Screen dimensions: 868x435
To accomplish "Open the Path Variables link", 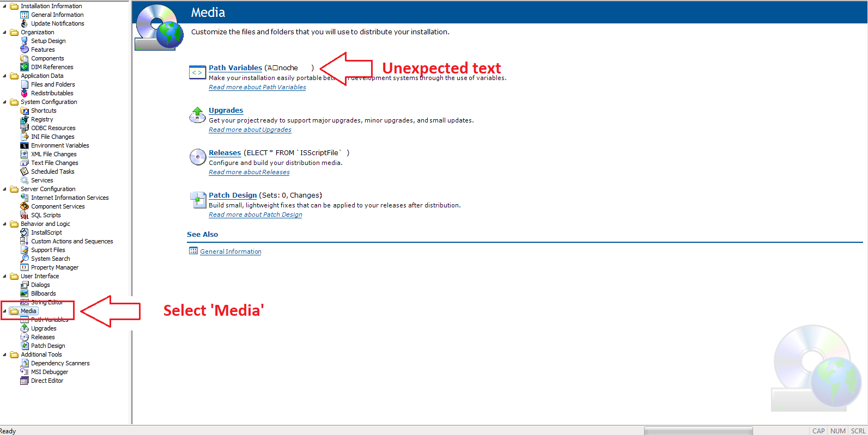I will tap(235, 68).
